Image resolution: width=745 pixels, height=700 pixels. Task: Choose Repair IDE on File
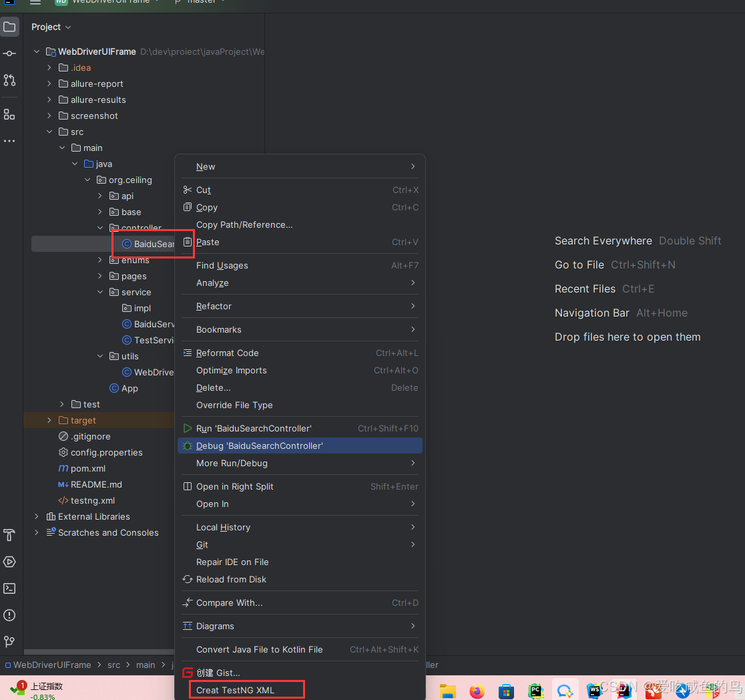click(300, 562)
